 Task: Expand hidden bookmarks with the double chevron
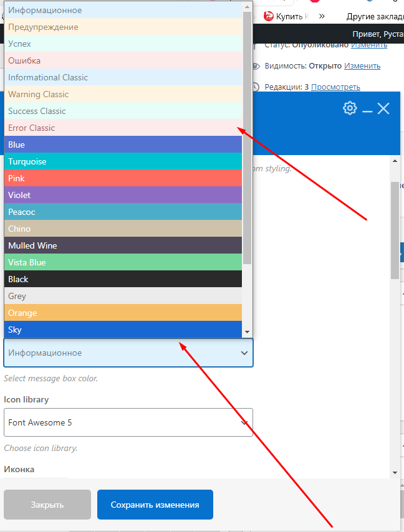click(322, 16)
